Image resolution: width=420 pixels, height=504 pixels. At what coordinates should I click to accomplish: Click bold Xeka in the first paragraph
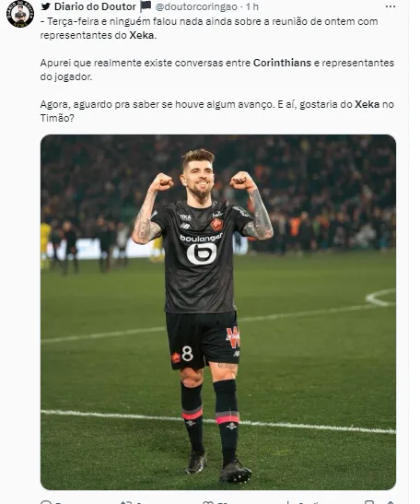tap(142, 35)
